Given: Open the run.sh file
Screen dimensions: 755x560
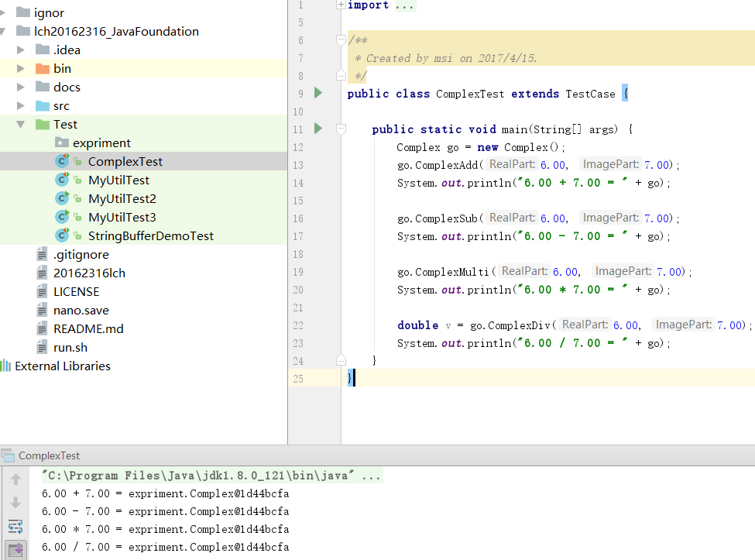Looking at the screenshot, I should click(70, 348).
